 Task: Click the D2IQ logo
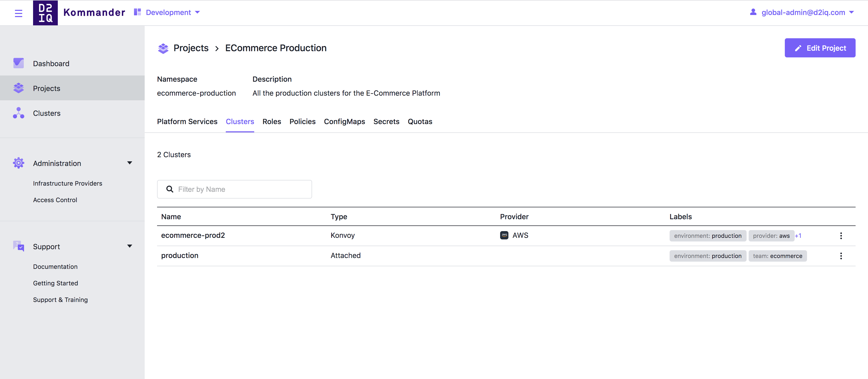click(x=45, y=13)
